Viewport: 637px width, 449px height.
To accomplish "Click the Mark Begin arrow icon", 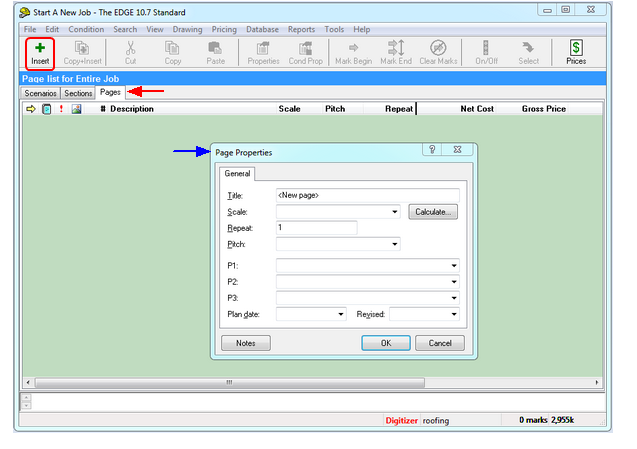I will [353, 48].
